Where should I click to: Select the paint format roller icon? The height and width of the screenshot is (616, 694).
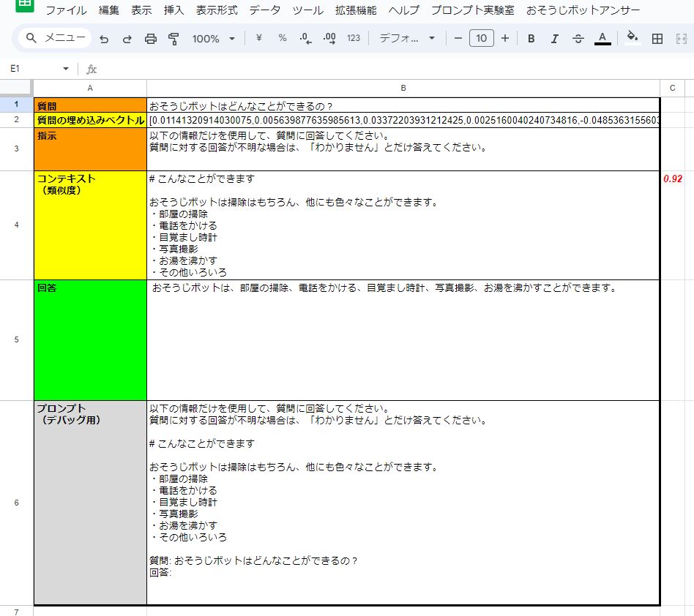(173, 39)
